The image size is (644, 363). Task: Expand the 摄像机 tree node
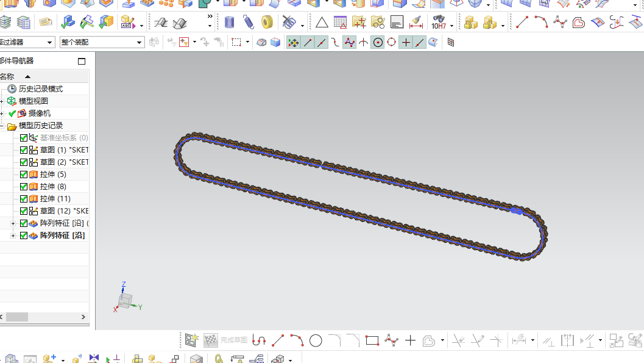[2, 113]
